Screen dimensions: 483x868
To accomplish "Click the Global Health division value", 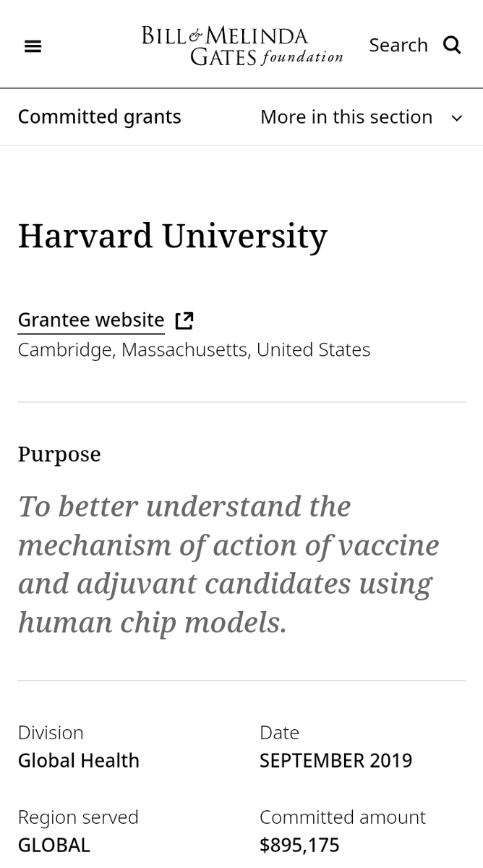I will [78, 761].
